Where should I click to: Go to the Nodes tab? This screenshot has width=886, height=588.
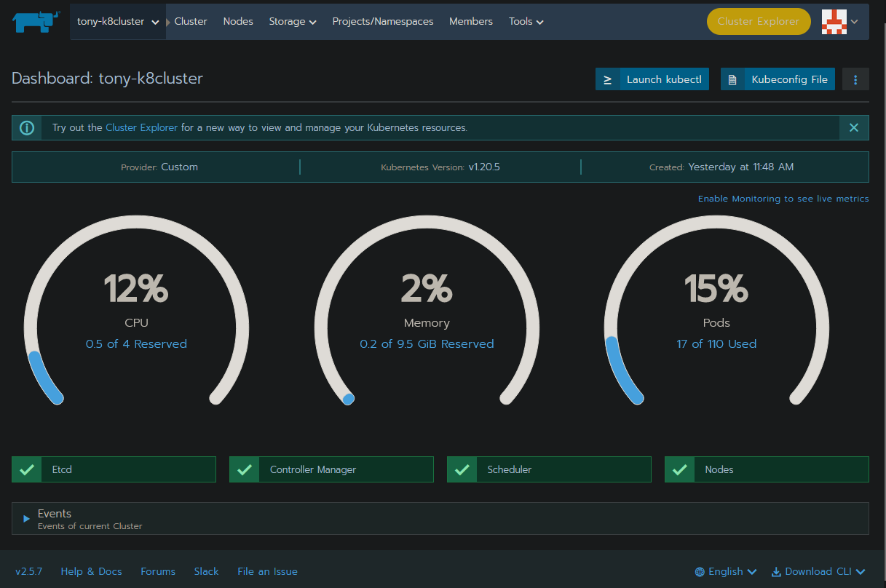238,21
